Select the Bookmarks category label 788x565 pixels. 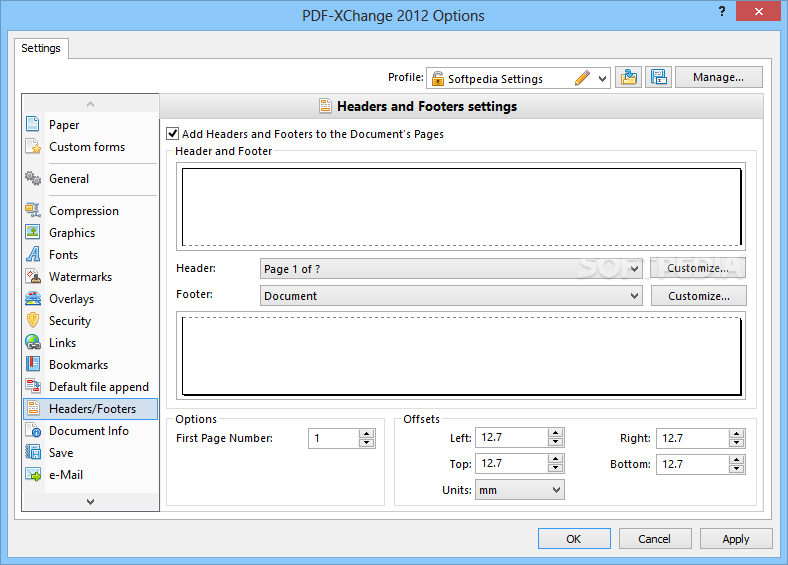pos(78,365)
